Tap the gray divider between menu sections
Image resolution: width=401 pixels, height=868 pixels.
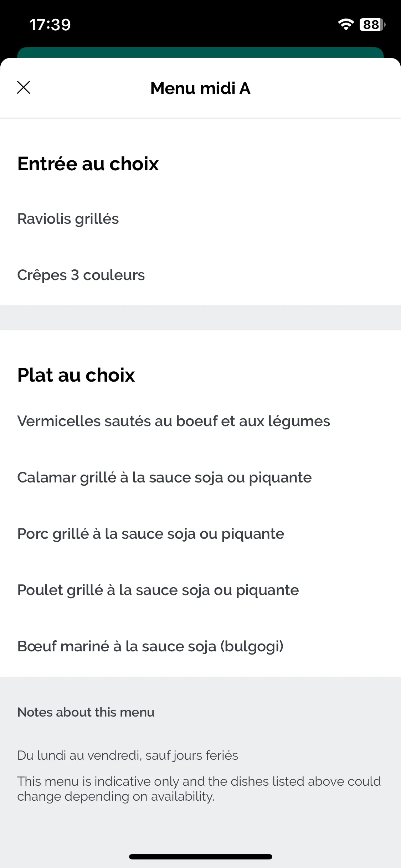[x=200, y=317]
